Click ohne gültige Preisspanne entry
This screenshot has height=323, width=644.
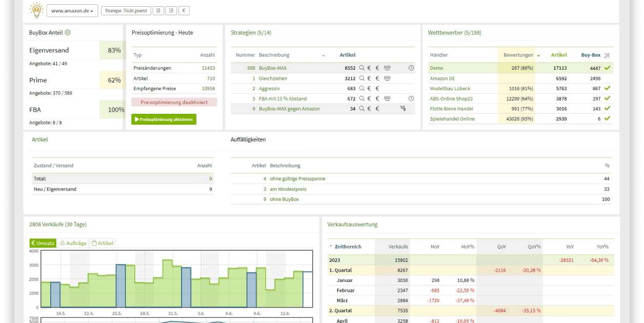(297, 178)
